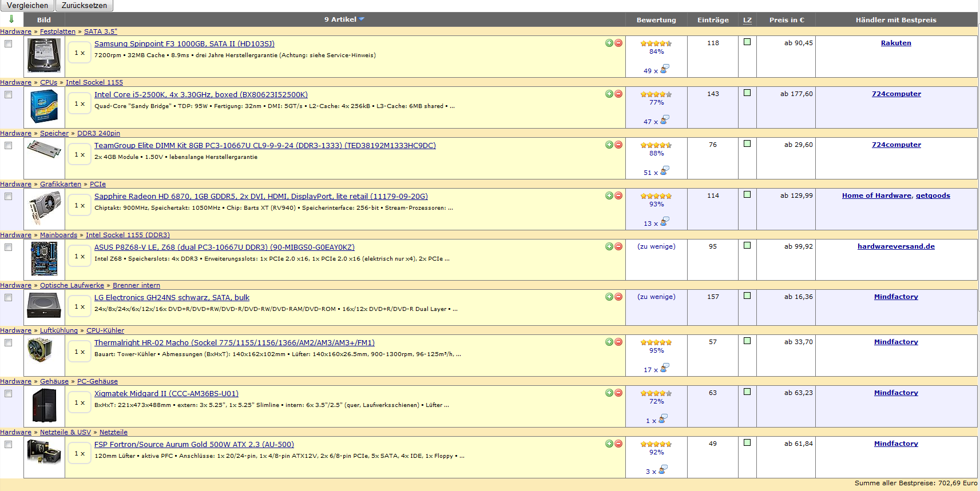Click red minus for Thermalright HR-02 Macho
This screenshot has width=980, height=491.
click(x=618, y=342)
